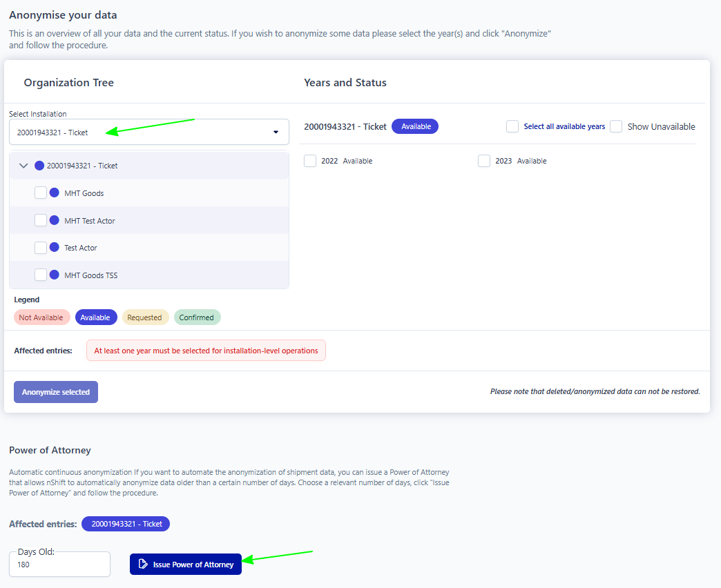721x588 pixels.
Task: Open the Select Installation dropdown
Action: tap(149, 132)
